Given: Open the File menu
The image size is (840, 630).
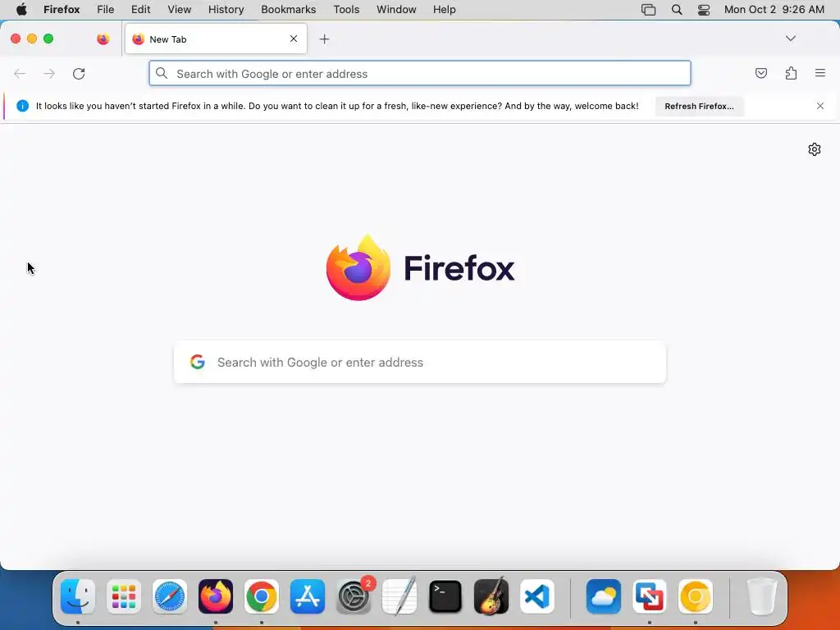Looking at the screenshot, I should point(106,10).
